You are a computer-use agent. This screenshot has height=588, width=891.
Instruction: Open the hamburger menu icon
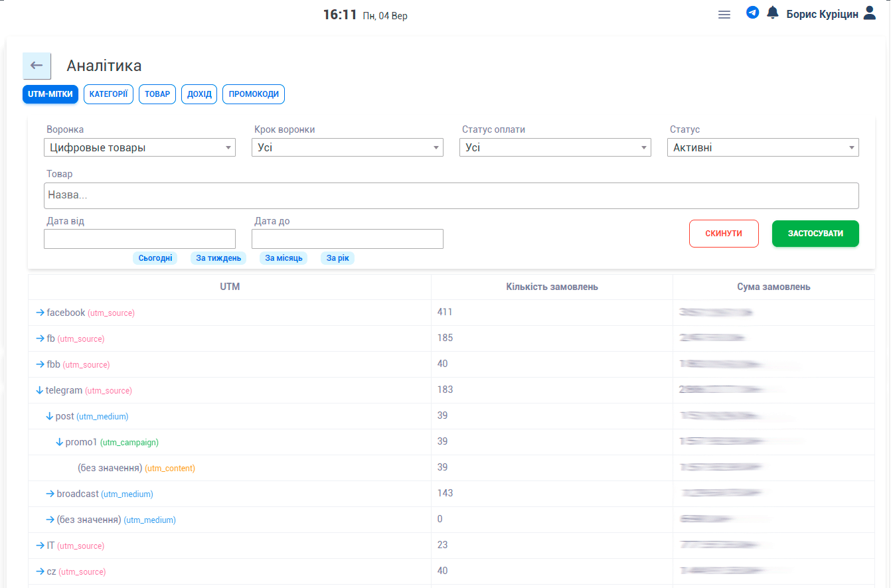[x=724, y=15]
